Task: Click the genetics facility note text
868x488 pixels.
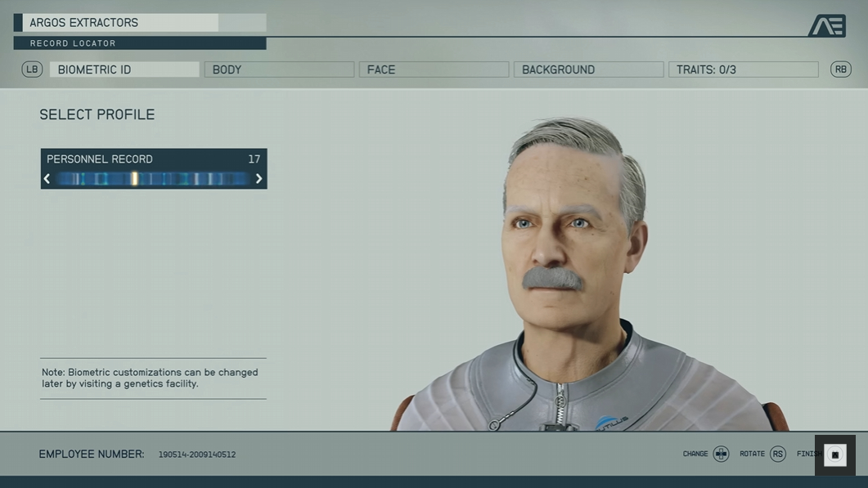Action: 150,378
